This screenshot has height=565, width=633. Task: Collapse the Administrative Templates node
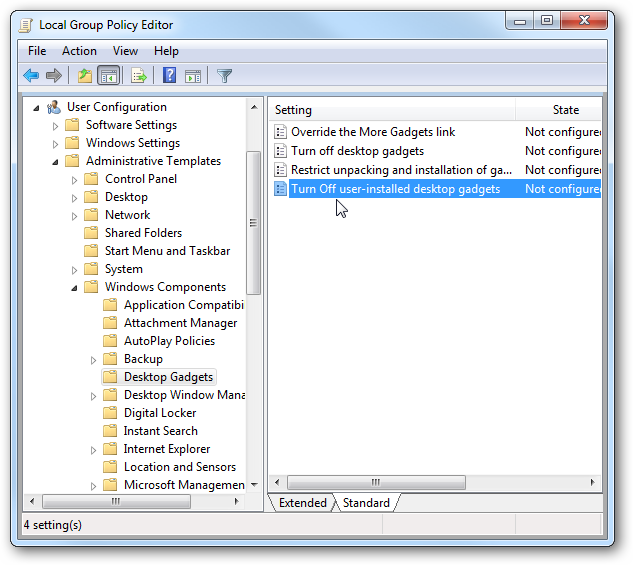55,162
